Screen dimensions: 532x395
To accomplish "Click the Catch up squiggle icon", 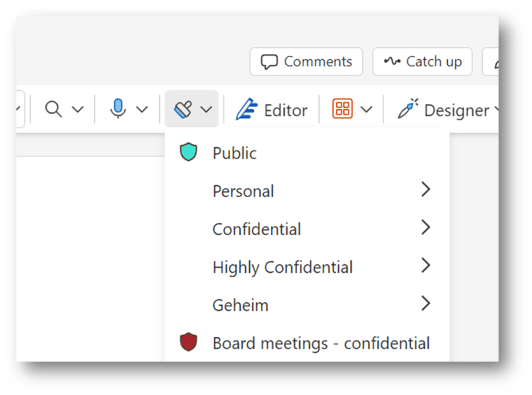I will 392,61.
